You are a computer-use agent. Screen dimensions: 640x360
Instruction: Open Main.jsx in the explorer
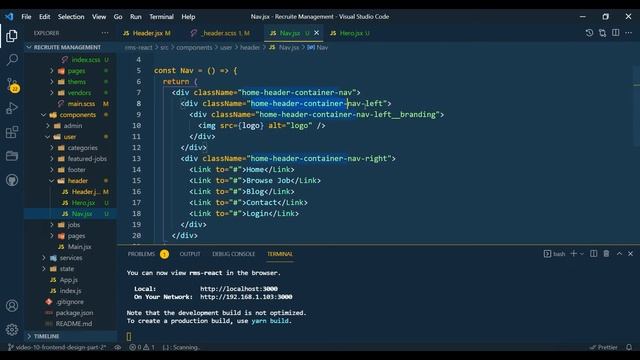pyautogui.click(x=79, y=247)
